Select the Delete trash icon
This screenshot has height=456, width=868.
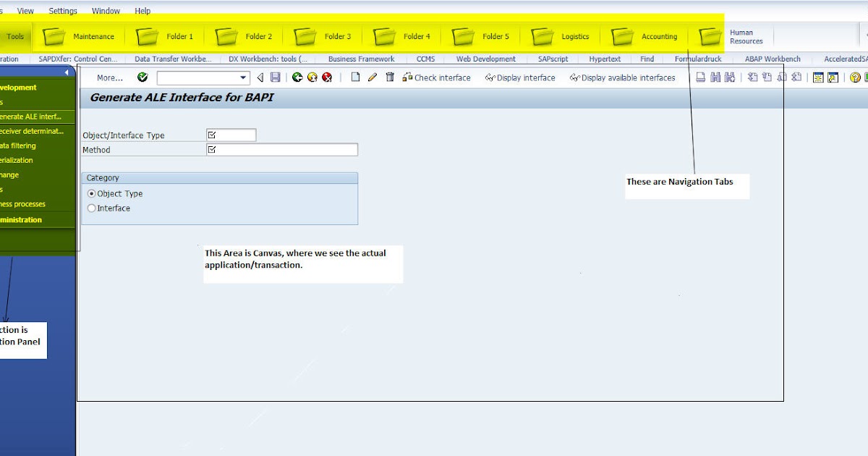click(x=389, y=77)
